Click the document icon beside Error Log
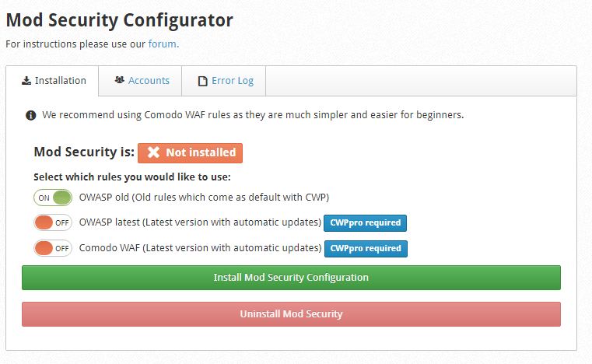This screenshot has width=592, height=364. [x=203, y=81]
